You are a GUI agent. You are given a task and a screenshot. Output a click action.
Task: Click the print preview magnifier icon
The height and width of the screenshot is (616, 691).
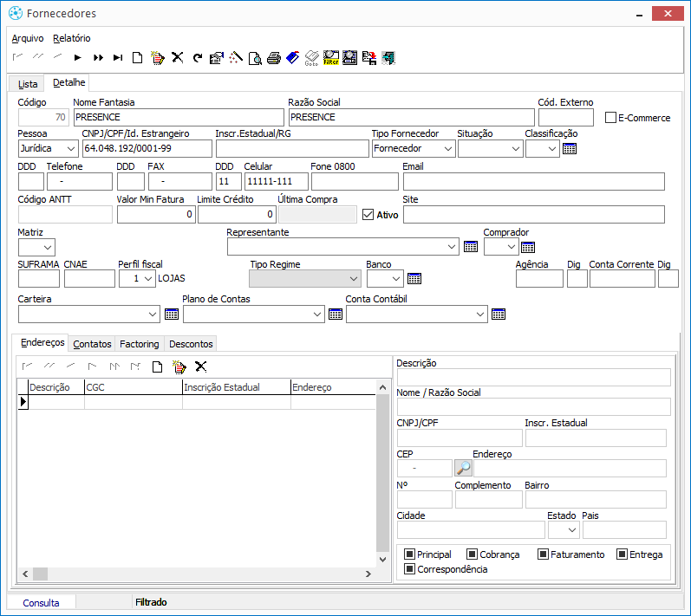point(254,58)
